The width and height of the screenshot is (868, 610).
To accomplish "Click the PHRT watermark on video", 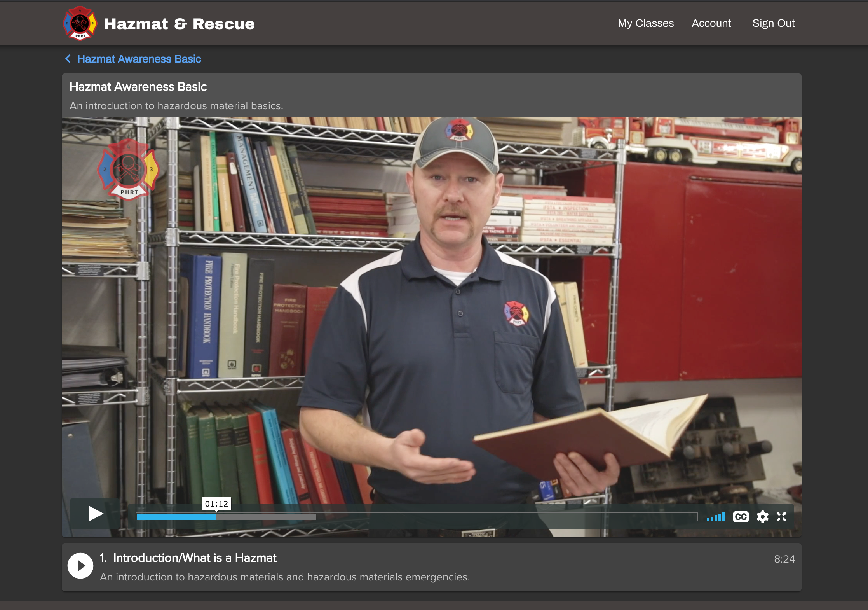I will [128, 170].
